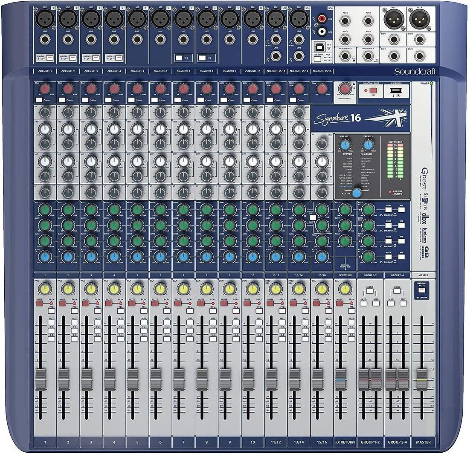Image resolution: width=476 pixels, height=454 pixels.
Task: Toggle the USB SEND switch
Action: click(x=317, y=59)
